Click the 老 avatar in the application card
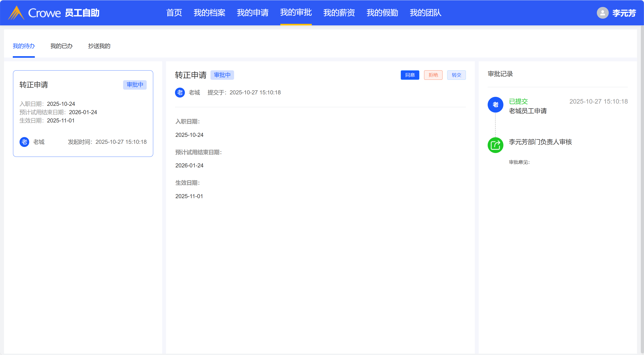644x355 pixels. click(x=24, y=142)
